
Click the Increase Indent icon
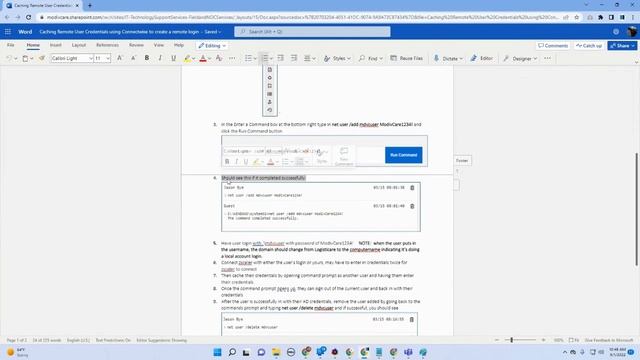pyautogui.click(x=294, y=58)
